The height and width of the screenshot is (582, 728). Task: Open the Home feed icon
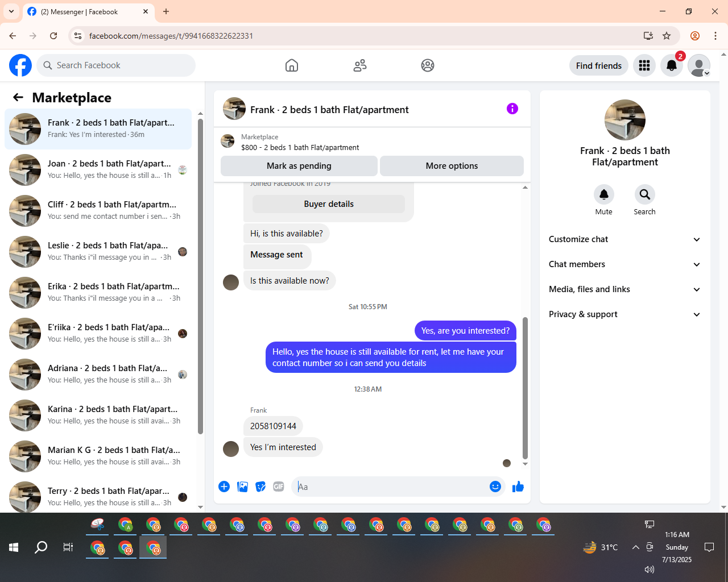[x=292, y=65]
